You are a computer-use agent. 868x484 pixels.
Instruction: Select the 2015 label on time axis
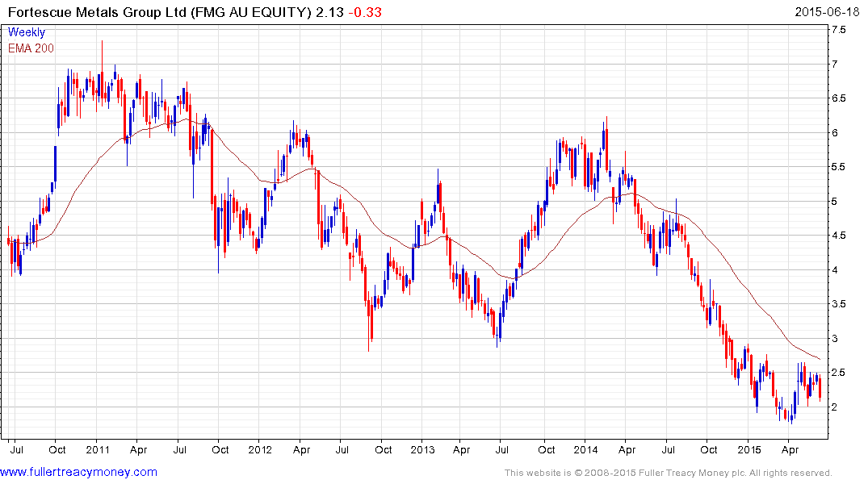click(749, 449)
